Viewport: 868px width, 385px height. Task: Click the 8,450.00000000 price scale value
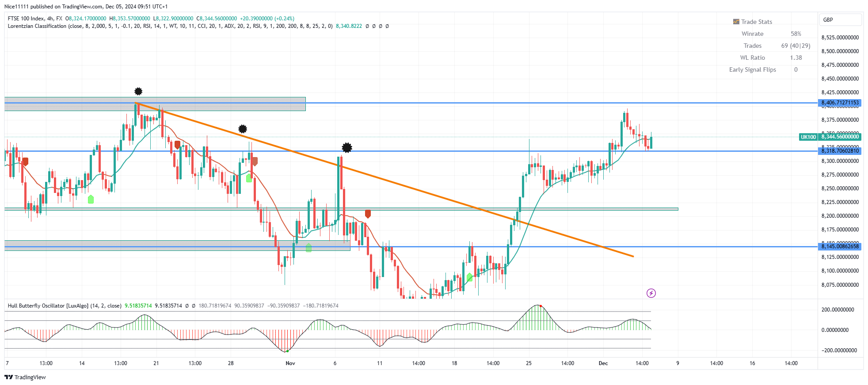pos(840,79)
